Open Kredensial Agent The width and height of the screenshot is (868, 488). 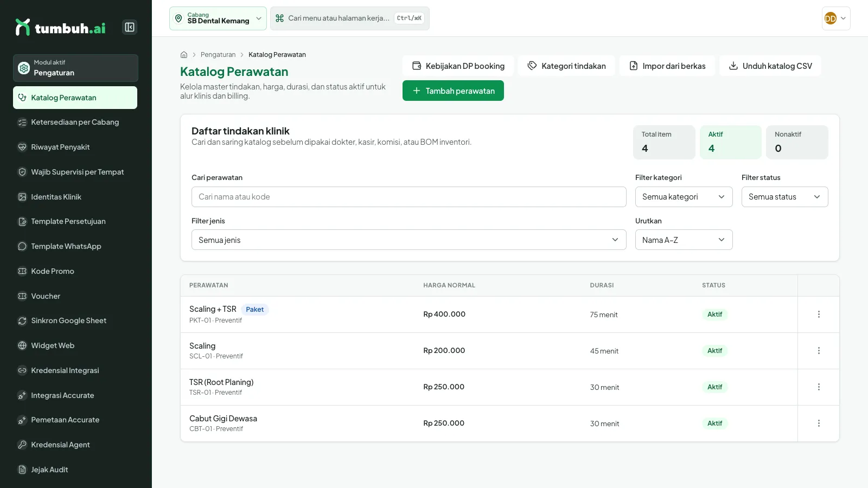[x=75, y=445]
